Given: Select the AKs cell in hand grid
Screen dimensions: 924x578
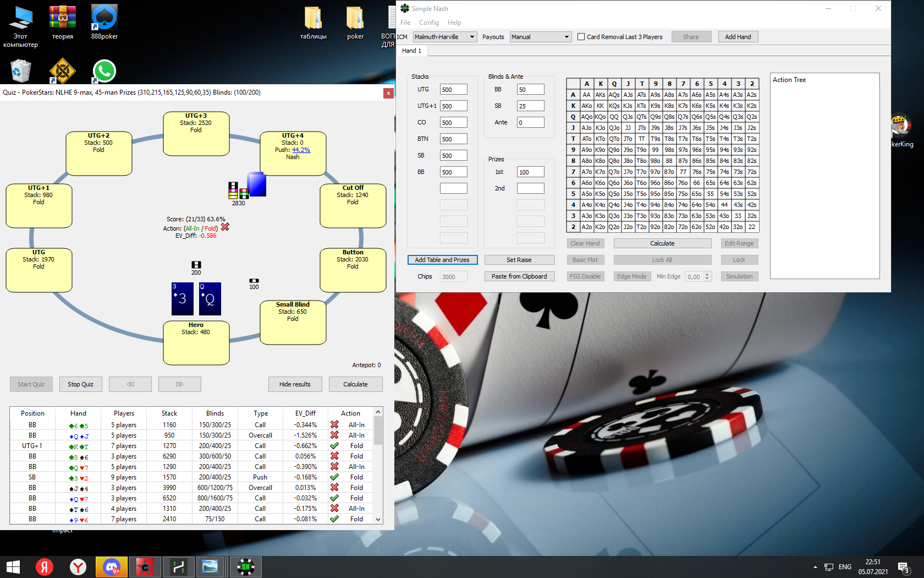Looking at the screenshot, I should click(601, 95).
